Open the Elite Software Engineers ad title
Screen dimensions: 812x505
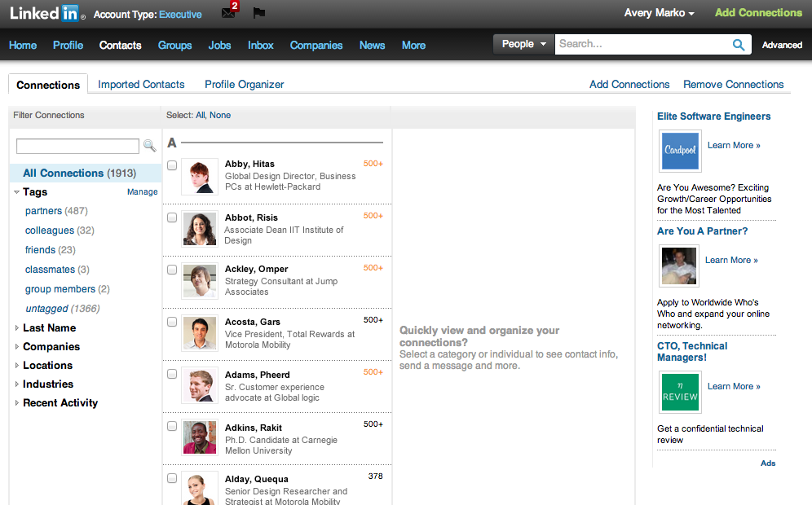click(x=713, y=116)
